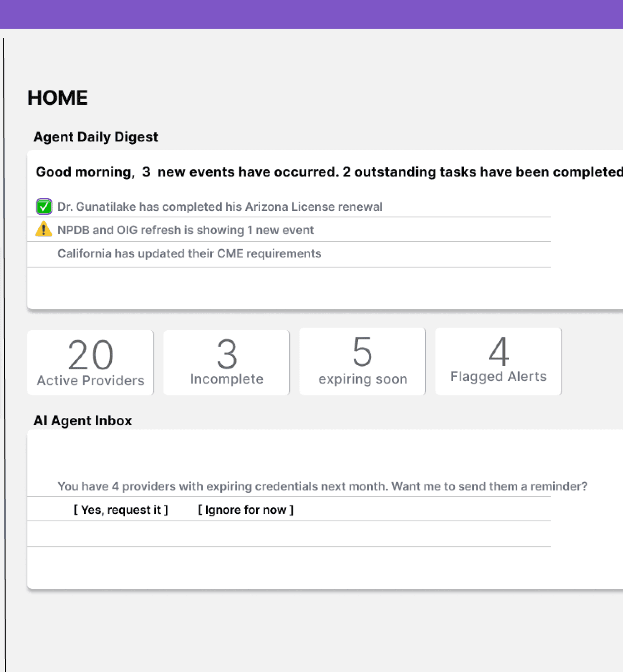Click the HOME page heading
The image size is (623, 672).
(58, 98)
